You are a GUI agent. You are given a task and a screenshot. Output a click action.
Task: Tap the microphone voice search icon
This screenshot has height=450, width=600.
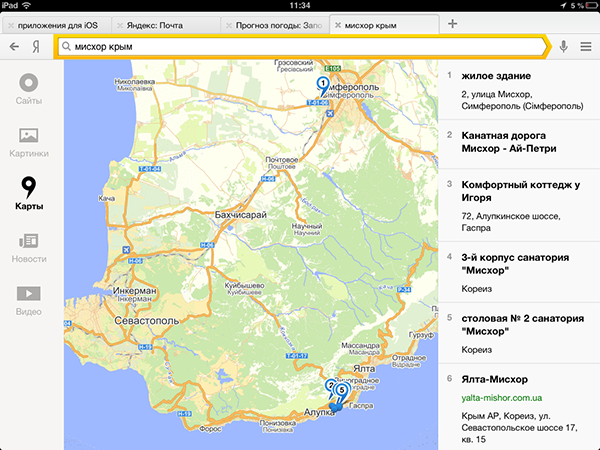[563, 47]
